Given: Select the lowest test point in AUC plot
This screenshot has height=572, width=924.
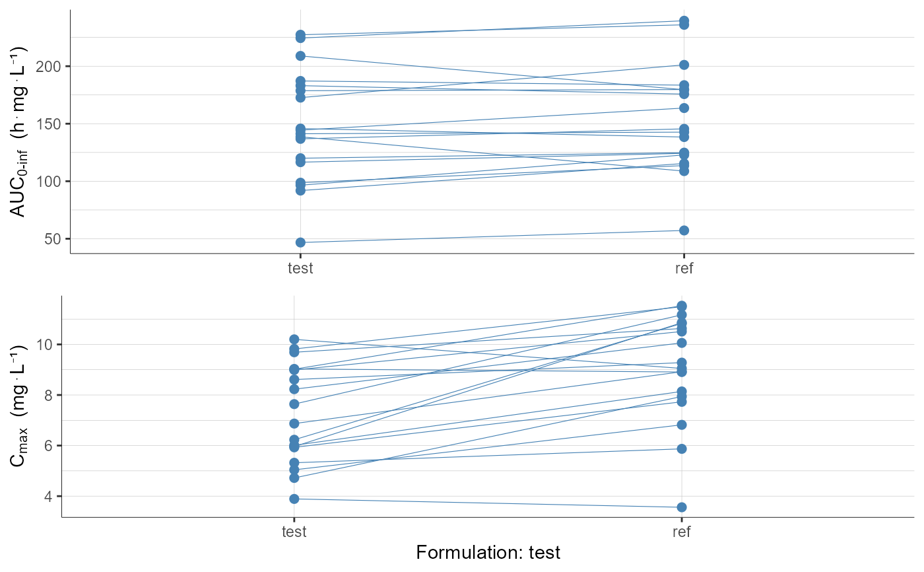Looking at the screenshot, I should pyautogui.click(x=300, y=242).
